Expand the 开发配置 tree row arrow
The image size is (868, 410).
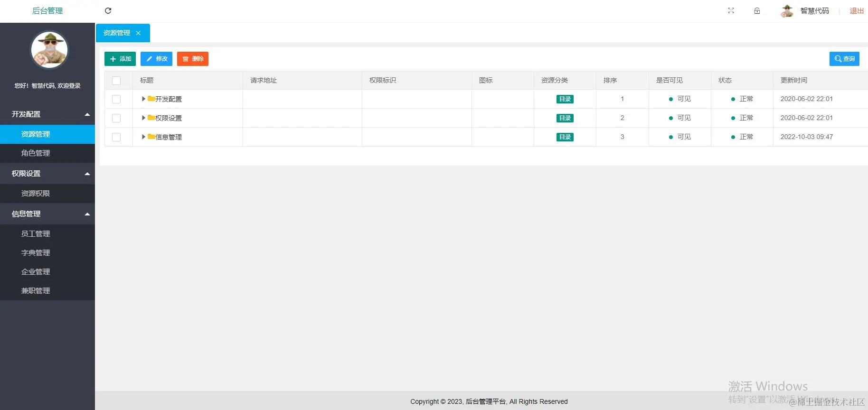(x=143, y=99)
